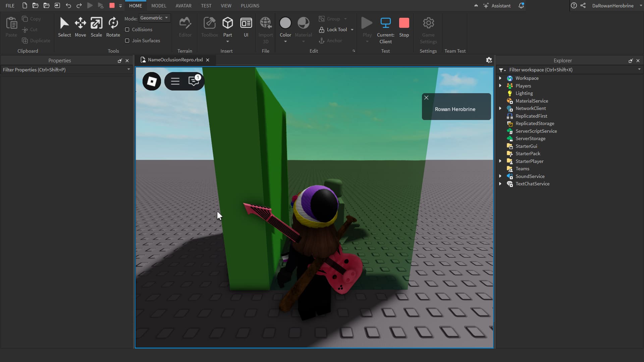Expand the NetworkClient tree node
Viewport: 644px width, 362px height.
point(500,108)
